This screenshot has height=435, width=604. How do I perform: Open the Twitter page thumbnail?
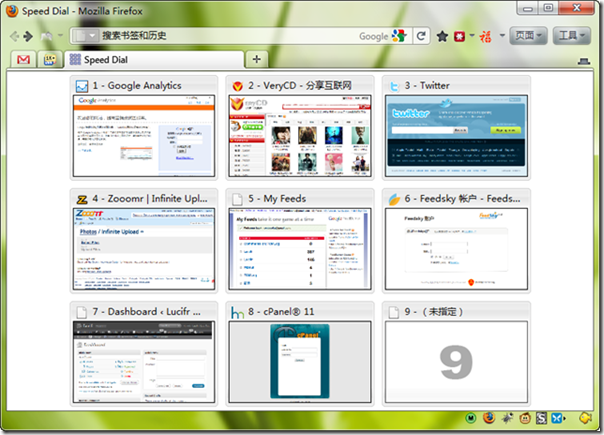point(456,136)
